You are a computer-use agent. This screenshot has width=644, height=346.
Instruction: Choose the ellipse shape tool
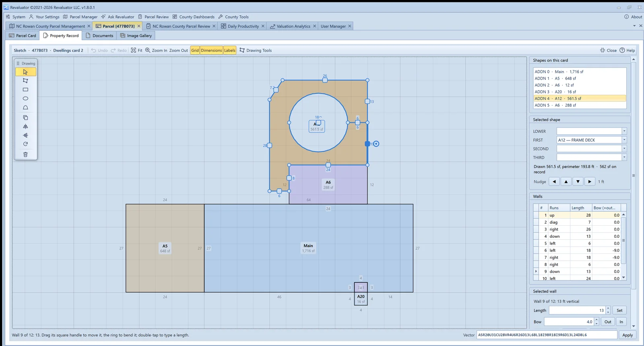tap(25, 99)
